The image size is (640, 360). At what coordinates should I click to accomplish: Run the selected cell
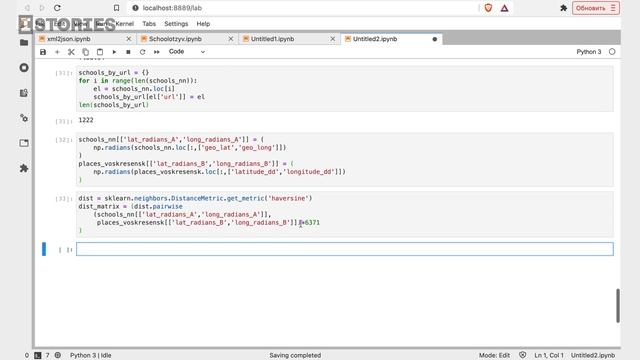pos(114,52)
